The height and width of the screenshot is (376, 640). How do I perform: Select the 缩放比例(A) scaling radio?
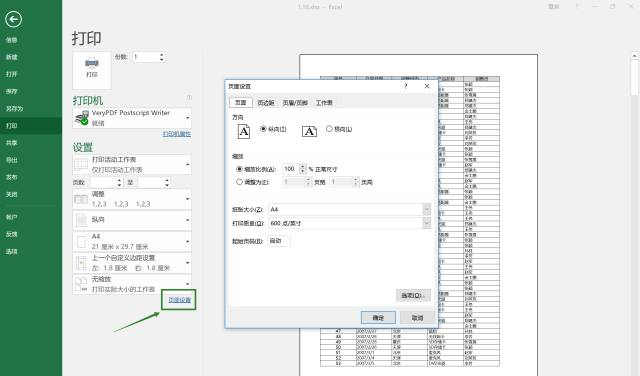240,169
